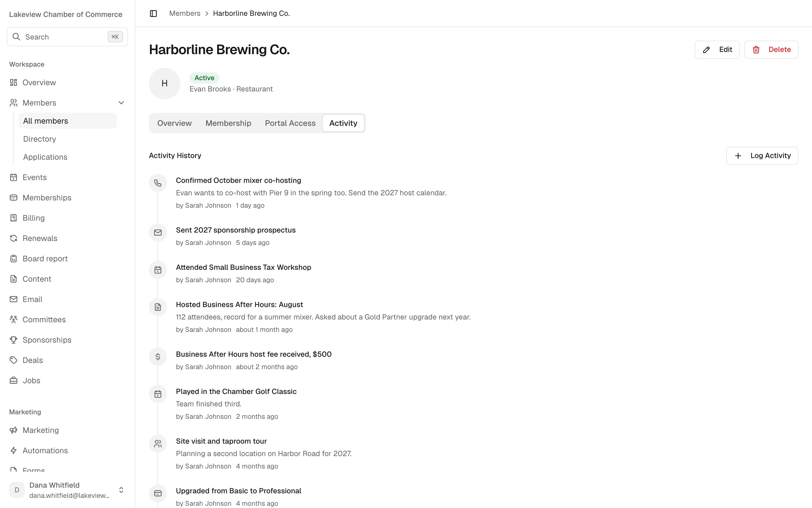Click the Automations lightning icon
Screen dimensions: 812x508
pos(14,450)
